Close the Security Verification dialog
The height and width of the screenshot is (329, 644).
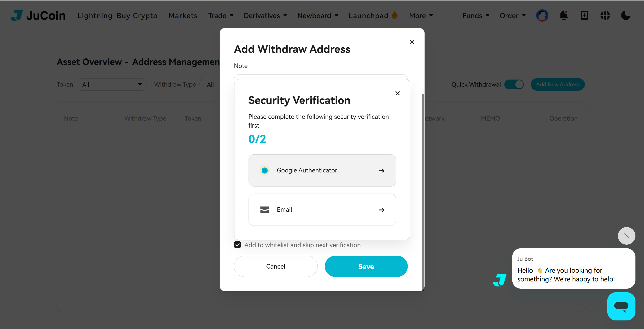tap(397, 93)
